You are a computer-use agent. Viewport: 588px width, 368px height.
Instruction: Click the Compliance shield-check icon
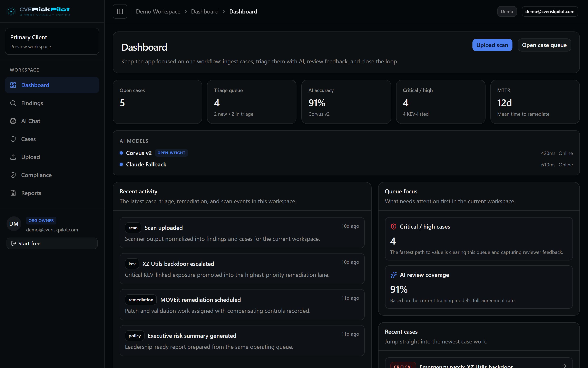tap(13, 175)
